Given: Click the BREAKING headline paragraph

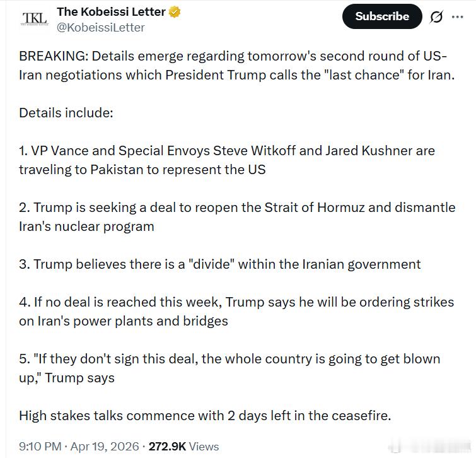Looking at the screenshot, I should coord(236,66).
